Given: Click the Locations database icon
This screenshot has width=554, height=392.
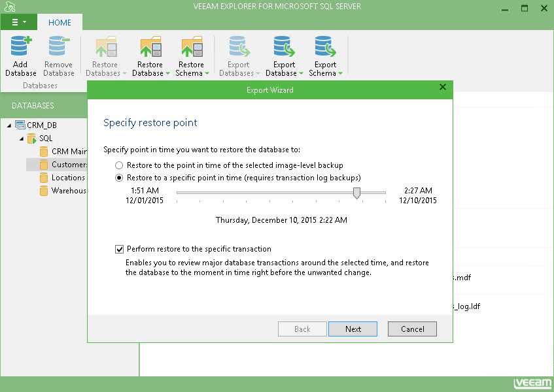Looking at the screenshot, I should pos(44,178).
